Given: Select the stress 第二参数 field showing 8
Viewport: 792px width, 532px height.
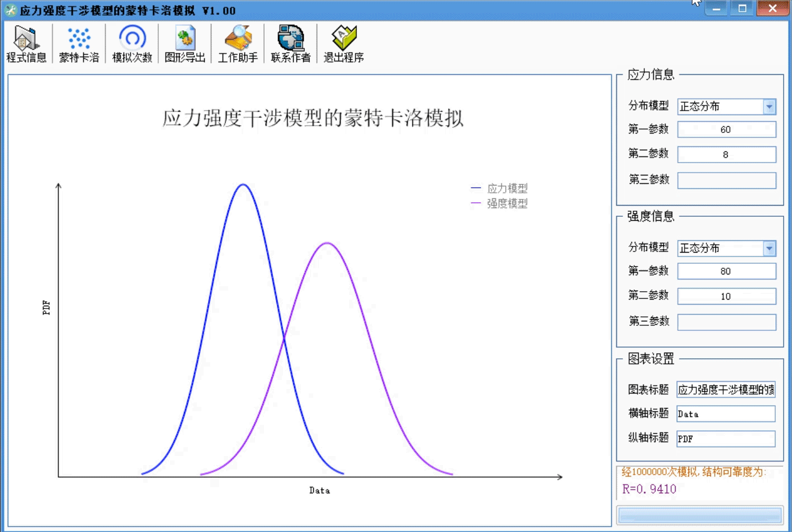Looking at the screenshot, I should pyautogui.click(x=727, y=155).
